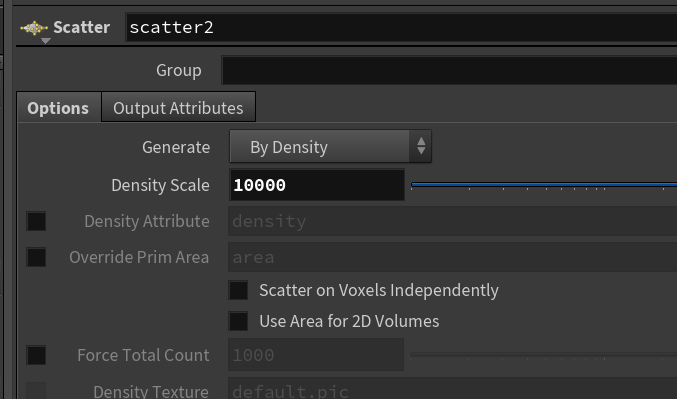The image size is (677, 399).
Task: Click the Force Total Count label
Action: click(x=143, y=355)
